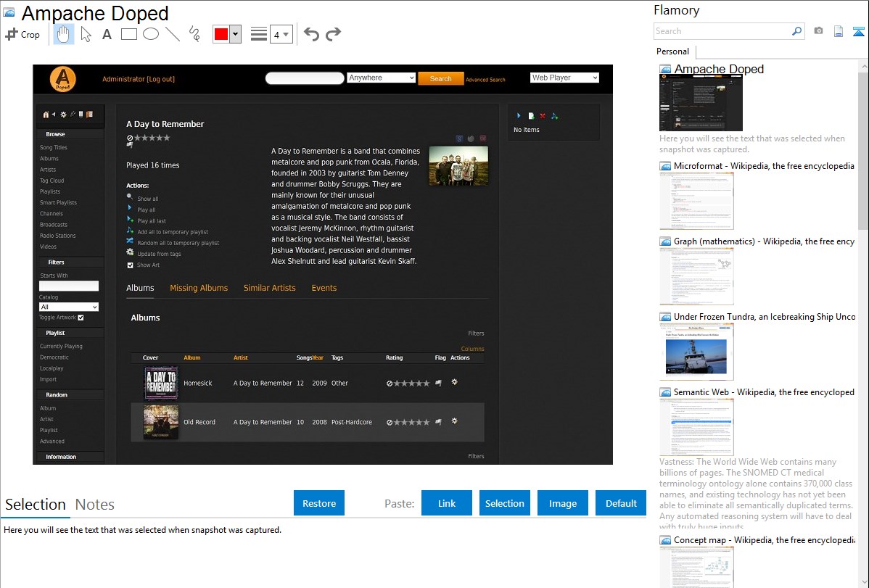Pick the rectangle drawing tool
Viewport: 869px width, 588px height.
pyautogui.click(x=128, y=34)
